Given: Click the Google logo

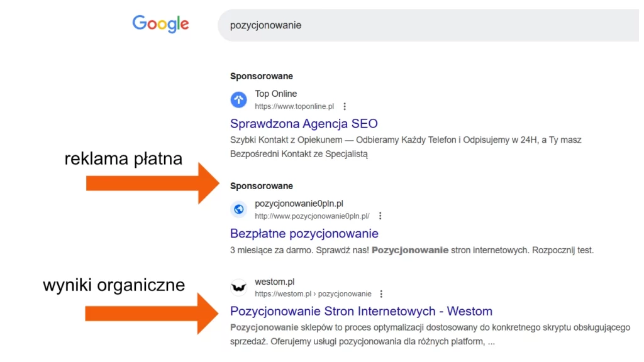Looking at the screenshot, I should click(x=160, y=24).
